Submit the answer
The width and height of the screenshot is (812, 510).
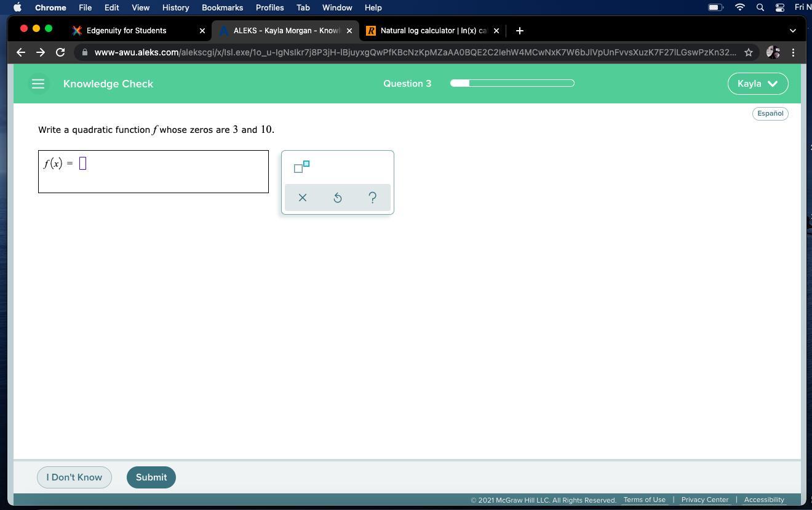click(151, 477)
